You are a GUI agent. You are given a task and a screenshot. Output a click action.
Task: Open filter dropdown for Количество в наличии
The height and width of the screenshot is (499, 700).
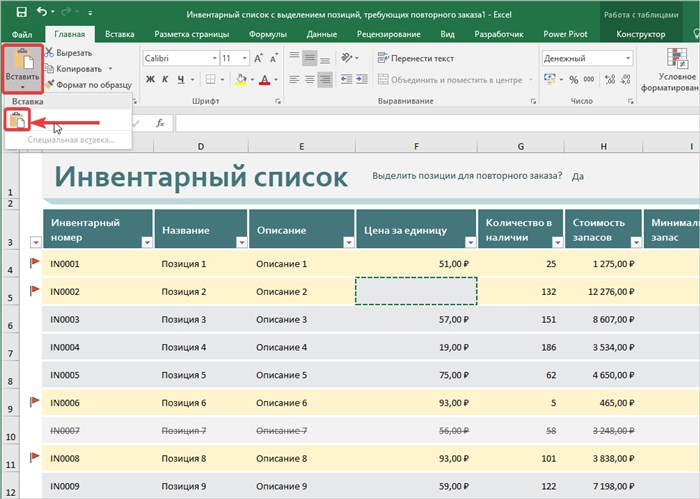[557, 242]
